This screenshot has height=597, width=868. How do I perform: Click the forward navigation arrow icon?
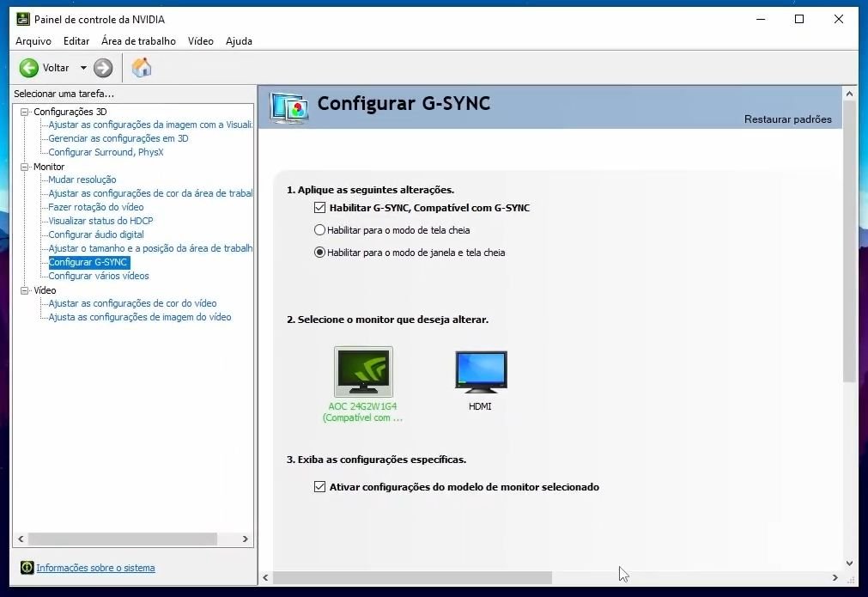pos(103,68)
